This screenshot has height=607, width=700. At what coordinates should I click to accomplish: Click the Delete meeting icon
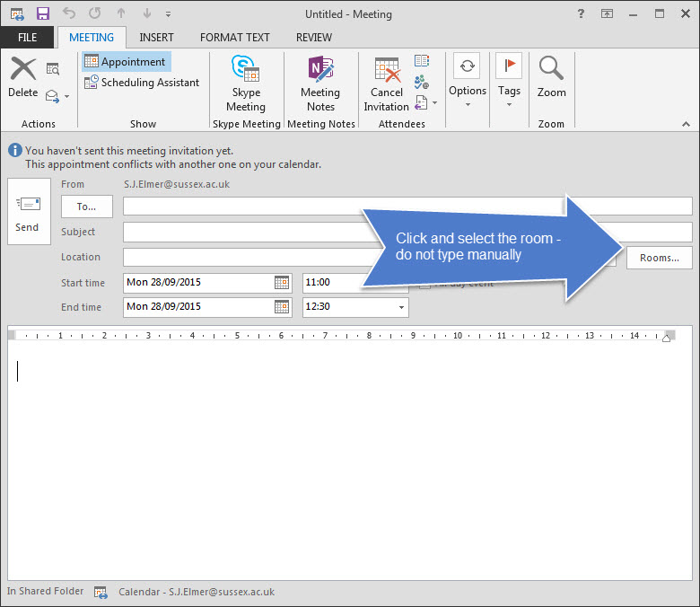pos(23,68)
